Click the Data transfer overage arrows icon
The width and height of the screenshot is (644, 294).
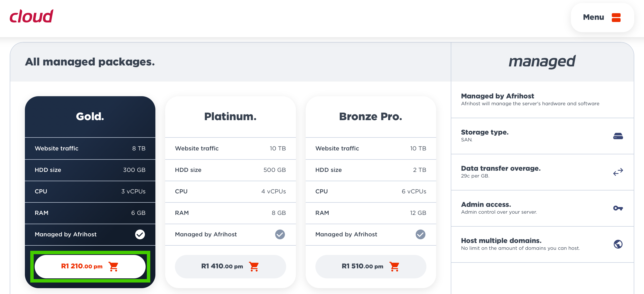pos(618,172)
